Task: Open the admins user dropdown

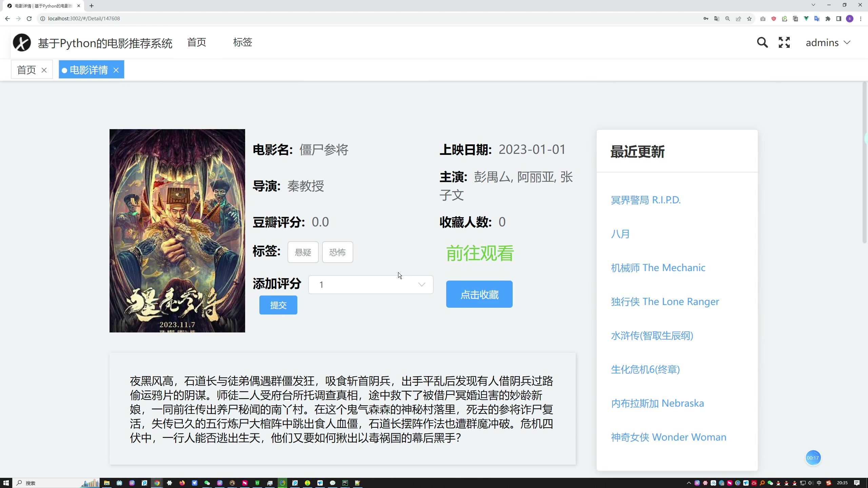Action: (x=828, y=43)
